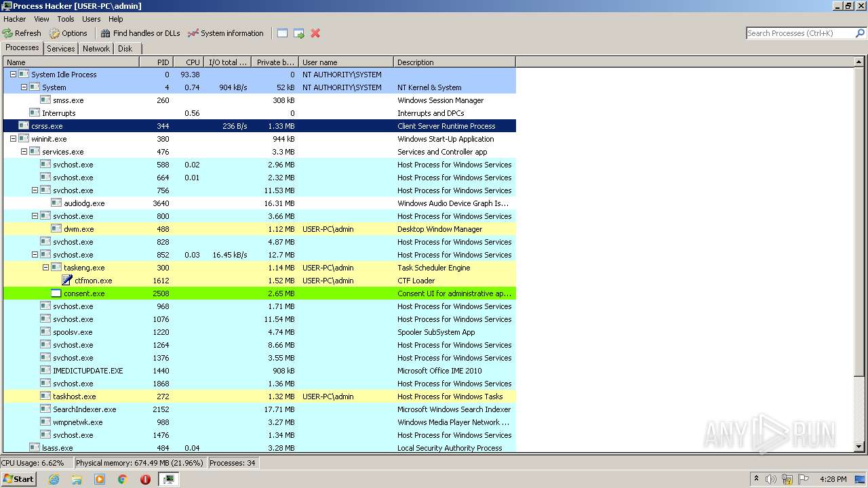Click the CPU Usage status bar entry
Image resolution: width=868 pixels, height=488 pixels.
click(35, 463)
